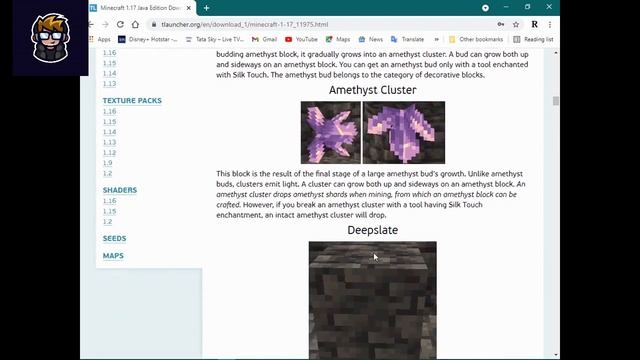Viewport: 640px width, 360px height.
Task: Open the Translate bookmark
Action: pyautogui.click(x=407, y=39)
